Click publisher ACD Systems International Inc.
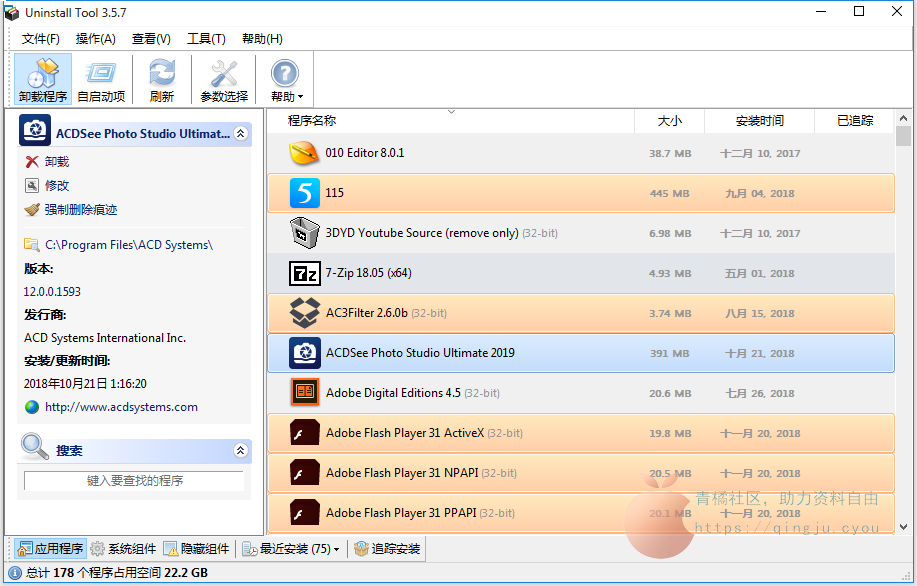Image resolution: width=917 pixels, height=586 pixels. (x=105, y=338)
